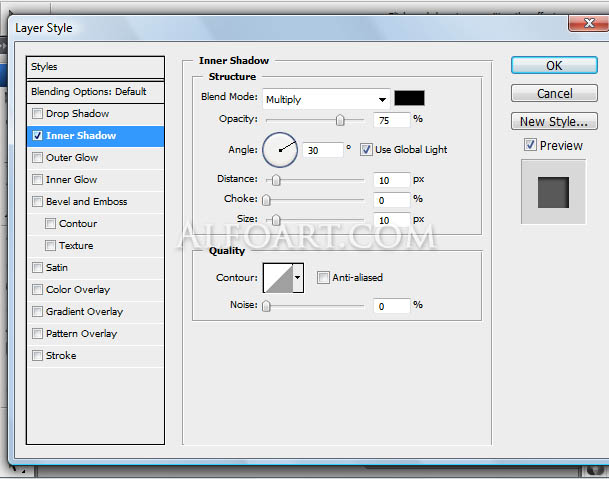Click the Size value field
The height and width of the screenshot is (479, 609).
pyautogui.click(x=392, y=220)
